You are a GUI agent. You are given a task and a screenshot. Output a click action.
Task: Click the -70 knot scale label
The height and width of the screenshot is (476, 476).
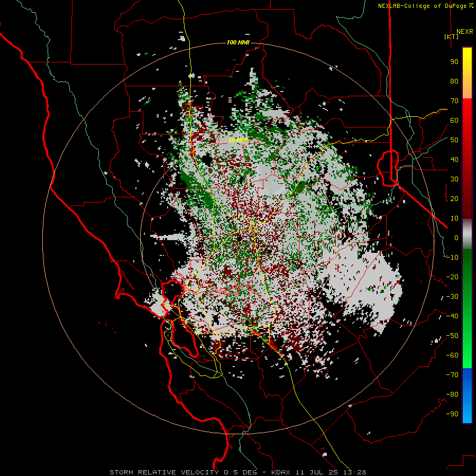[452, 375]
